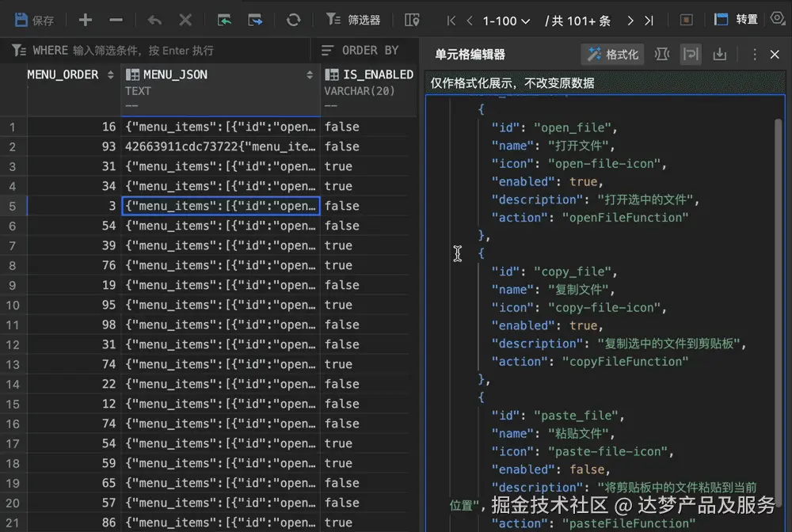792x532 pixels.
Task: Jump to the last page
Action: (649, 21)
